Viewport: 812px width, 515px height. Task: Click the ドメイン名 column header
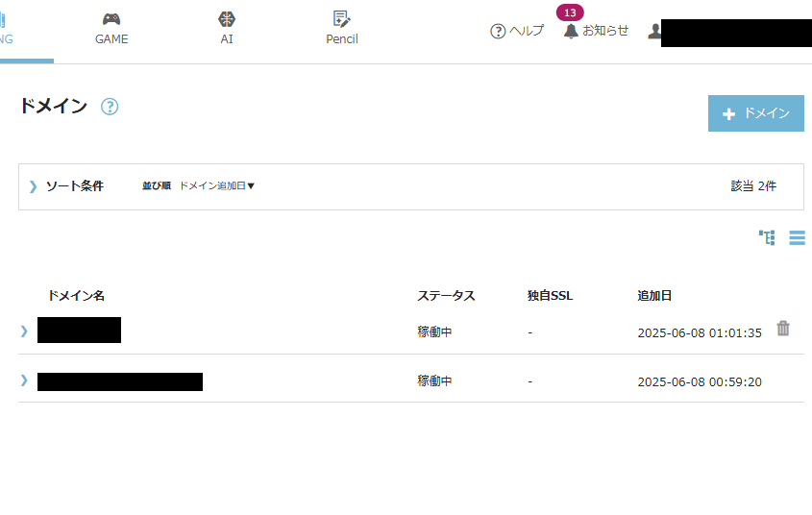coord(76,296)
